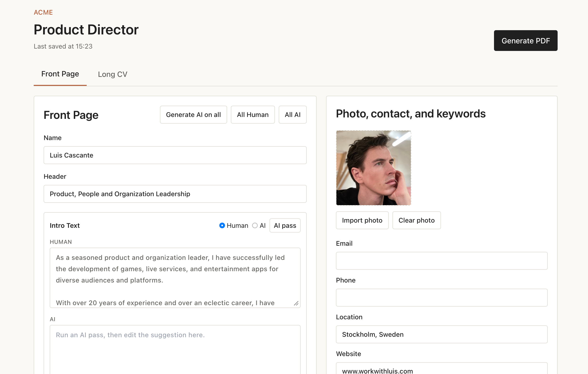This screenshot has width=588, height=374.
Task: Select the Front Page tab
Action: tap(60, 74)
